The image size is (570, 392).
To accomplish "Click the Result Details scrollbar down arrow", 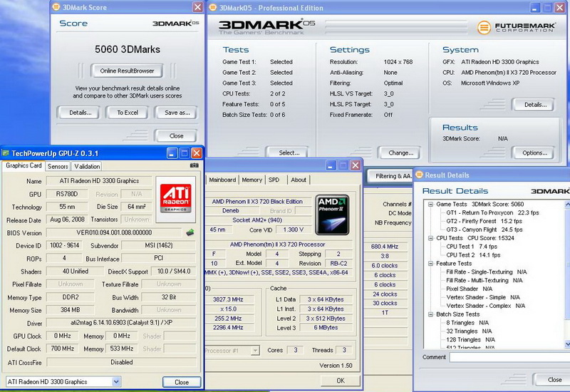I will tap(567, 344).
